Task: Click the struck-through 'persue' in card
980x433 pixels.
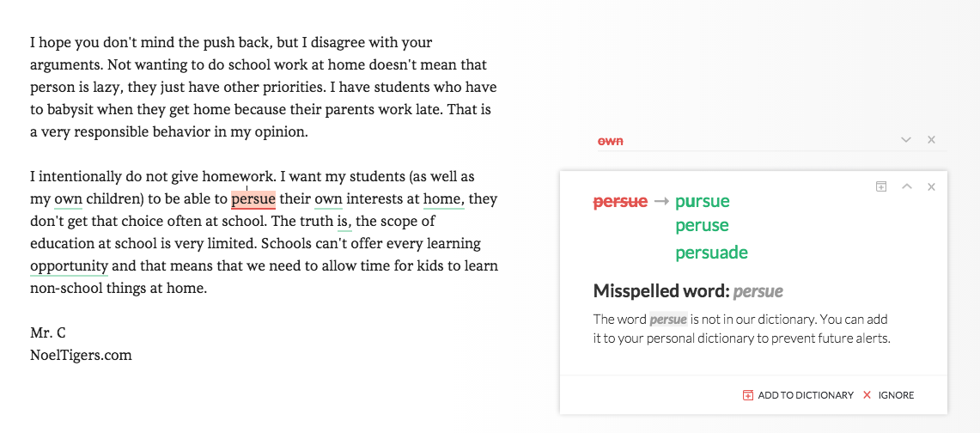Action: click(x=620, y=202)
